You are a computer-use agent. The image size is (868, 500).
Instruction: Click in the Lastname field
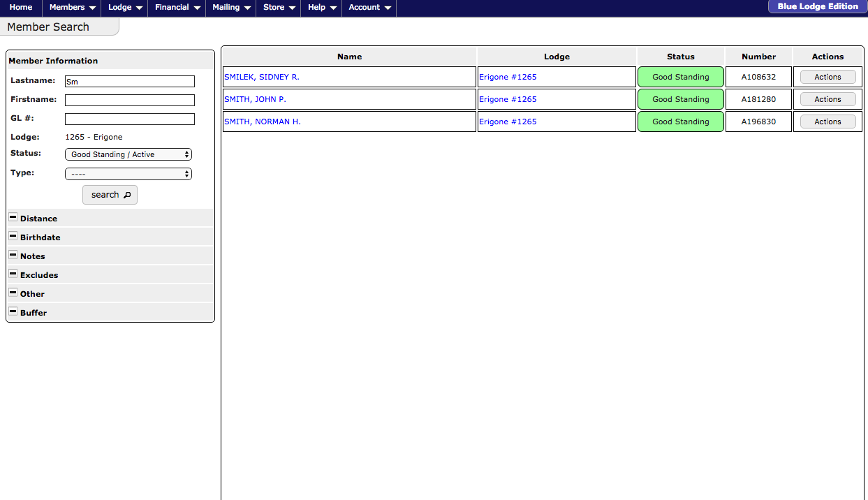tap(129, 82)
